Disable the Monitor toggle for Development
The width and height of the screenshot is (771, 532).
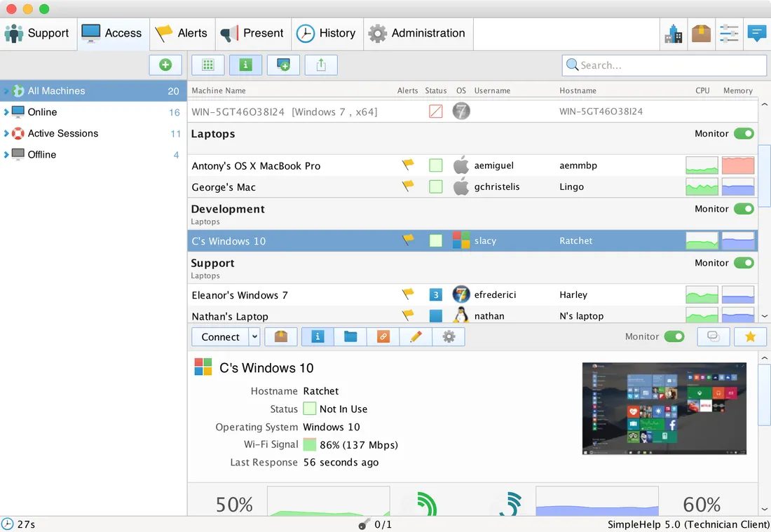[744, 208]
